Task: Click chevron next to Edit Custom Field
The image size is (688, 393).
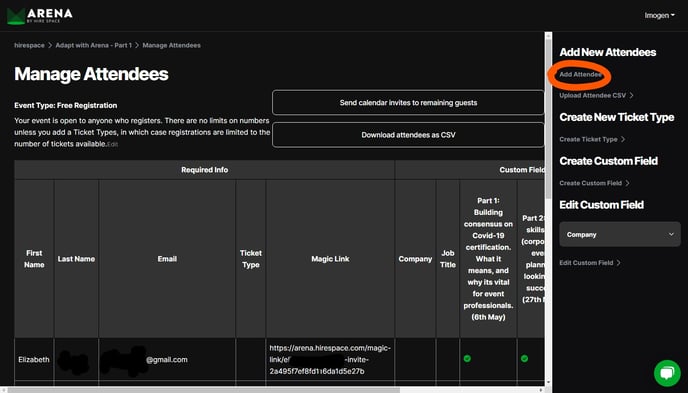Action: click(x=619, y=263)
